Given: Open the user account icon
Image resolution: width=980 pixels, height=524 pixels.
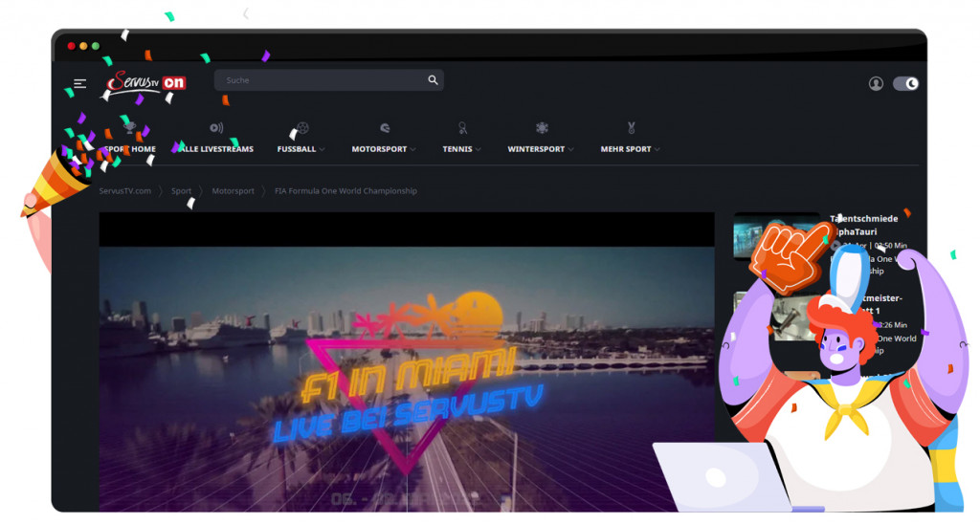Looking at the screenshot, I should tap(876, 83).
